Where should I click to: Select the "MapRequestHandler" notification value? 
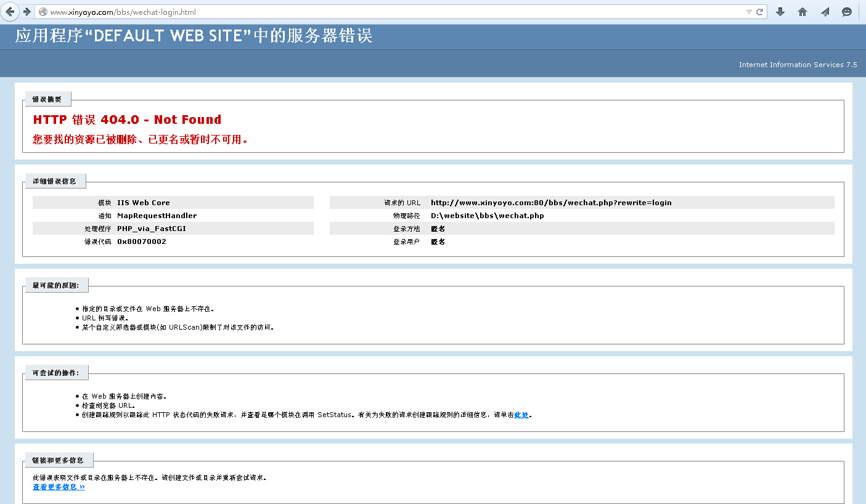[157, 216]
